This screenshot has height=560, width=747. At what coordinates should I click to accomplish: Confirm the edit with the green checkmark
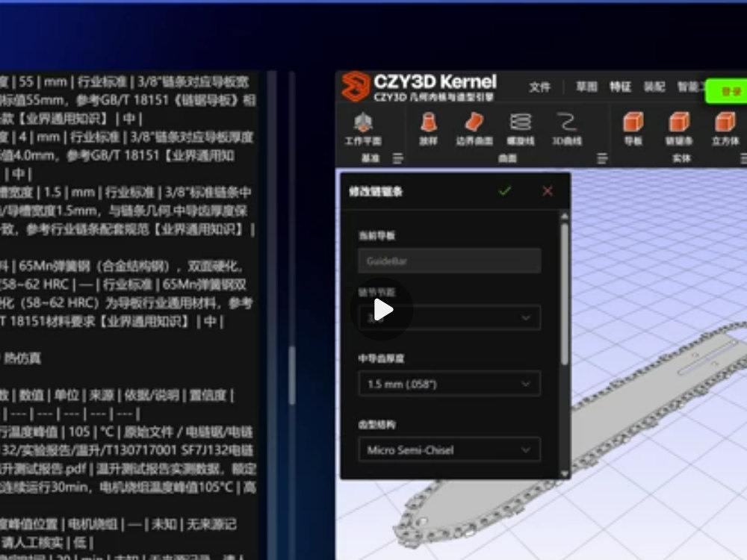[504, 191]
